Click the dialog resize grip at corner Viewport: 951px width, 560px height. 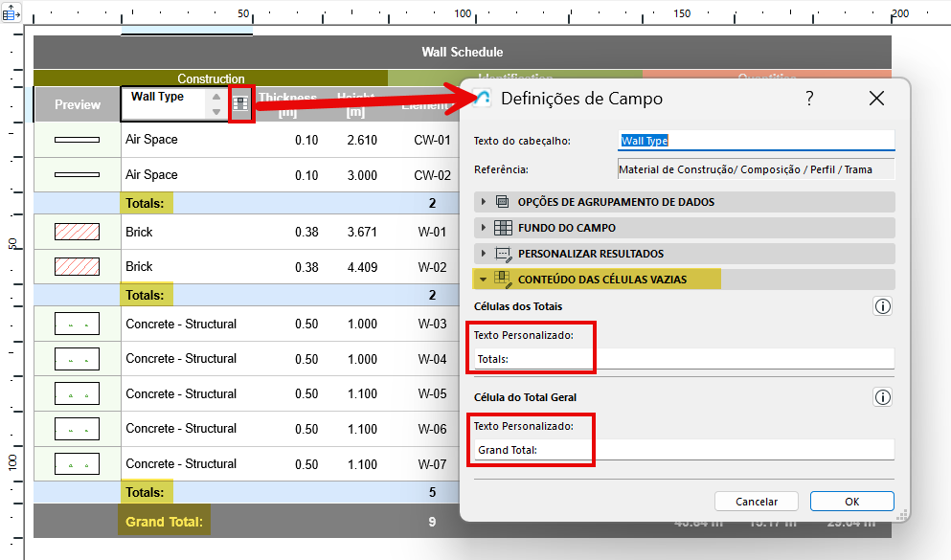[902, 515]
